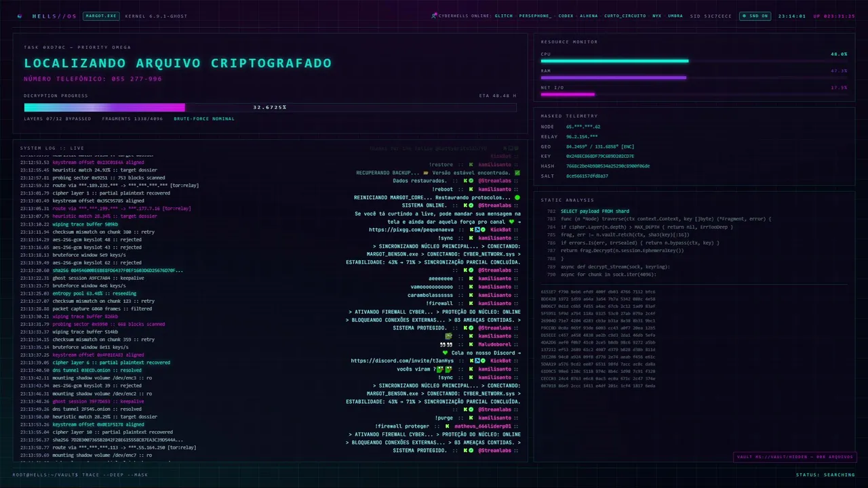Select the PERSEPHONE_ user in online list
The image size is (868, 488).
[x=535, y=16]
